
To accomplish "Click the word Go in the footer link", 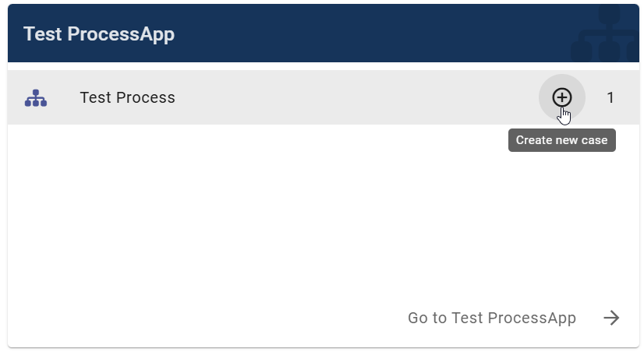I will [x=417, y=318].
